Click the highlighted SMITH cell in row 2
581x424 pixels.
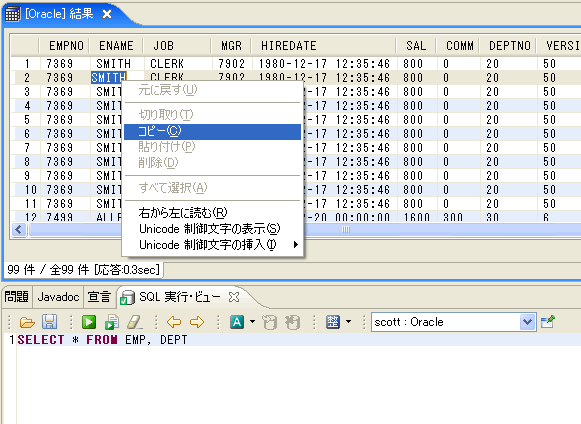tap(109, 78)
